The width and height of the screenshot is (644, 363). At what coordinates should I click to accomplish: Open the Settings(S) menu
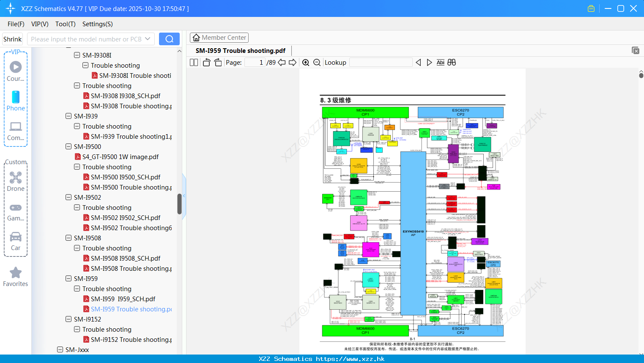(x=98, y=24)
